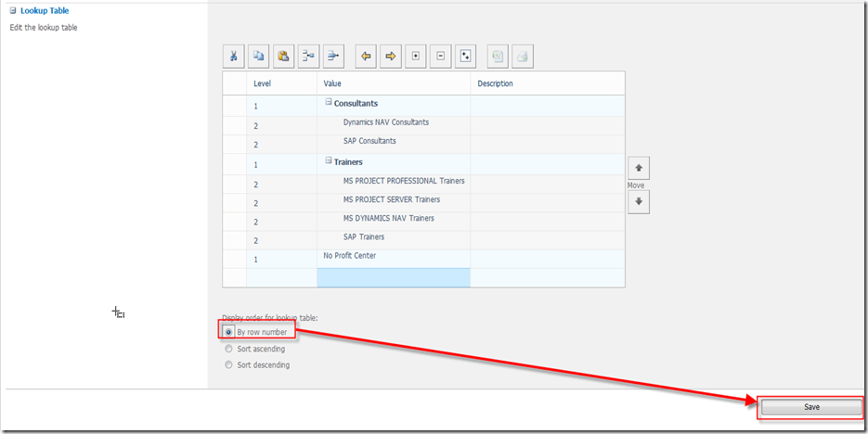Click the Expand (plus) toolbar icon
This screenshot has height=434, width=868.
click(x=416, y=57)
